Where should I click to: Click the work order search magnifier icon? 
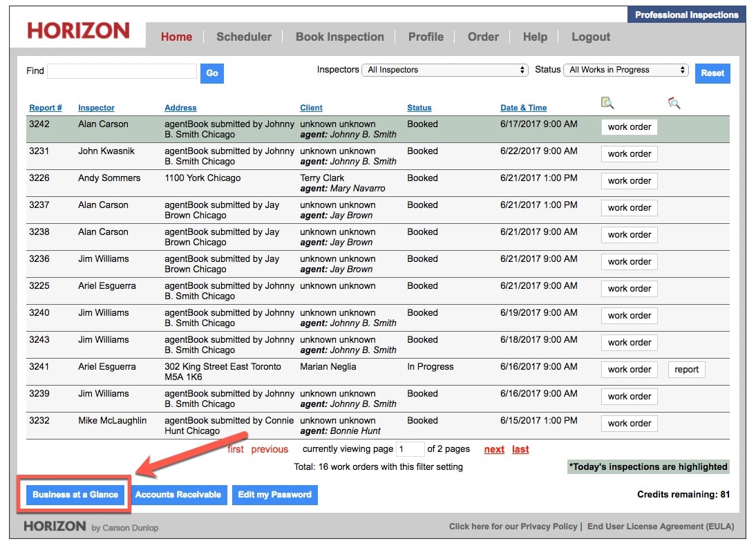click(x=607, y=103)
